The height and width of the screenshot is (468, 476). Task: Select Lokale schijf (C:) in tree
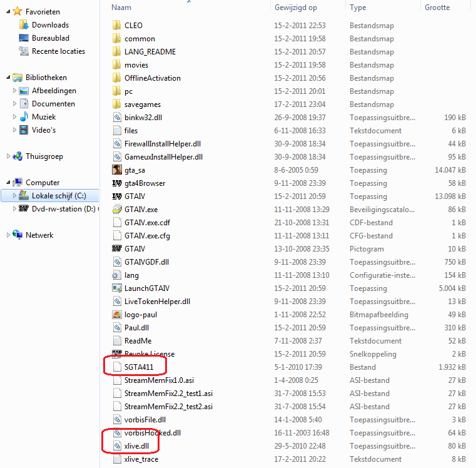click(x=50, y=196)
